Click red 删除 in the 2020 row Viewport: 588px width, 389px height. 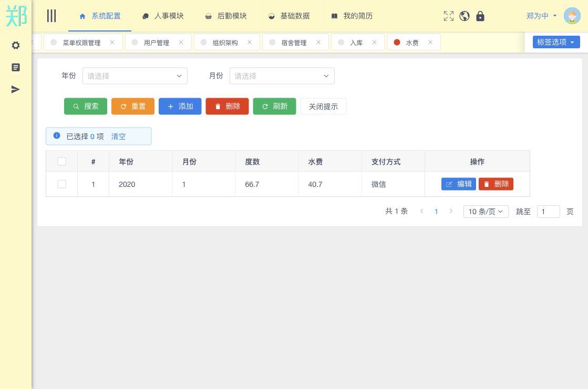click(496, 184)
